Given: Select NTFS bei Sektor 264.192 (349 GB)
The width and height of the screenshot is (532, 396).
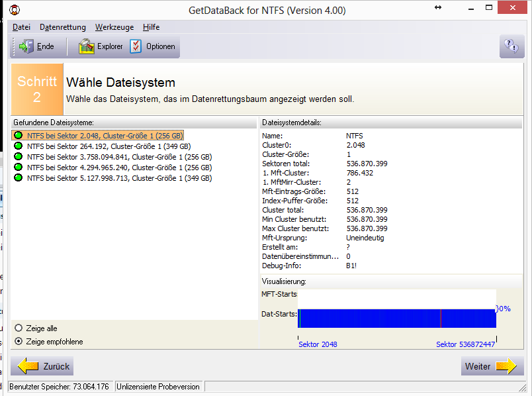Looking at the screenshot, I should click(x=109, y=146).
